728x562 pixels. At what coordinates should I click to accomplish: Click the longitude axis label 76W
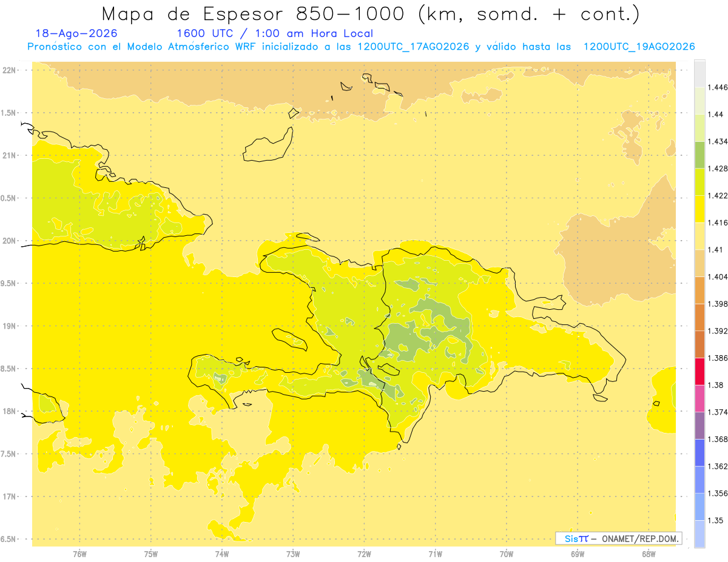(79, 554)
